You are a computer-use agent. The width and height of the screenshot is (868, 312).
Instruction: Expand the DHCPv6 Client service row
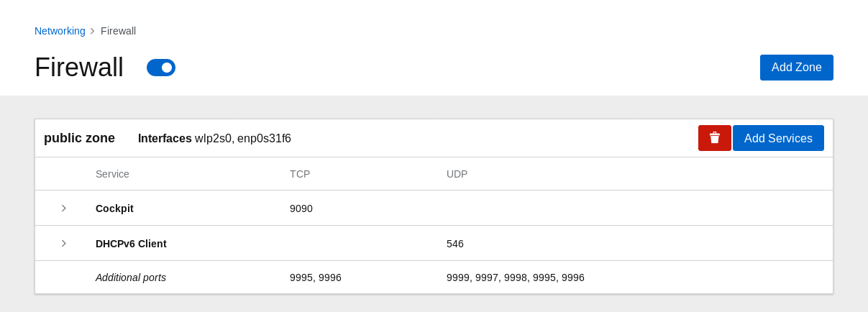click(63, 244)
